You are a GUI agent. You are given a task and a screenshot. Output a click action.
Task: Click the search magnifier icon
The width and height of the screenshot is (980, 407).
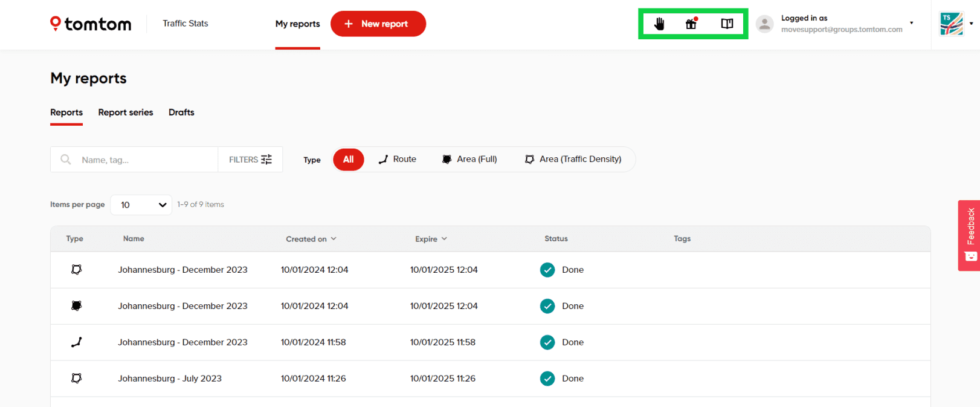click(66, 160)
